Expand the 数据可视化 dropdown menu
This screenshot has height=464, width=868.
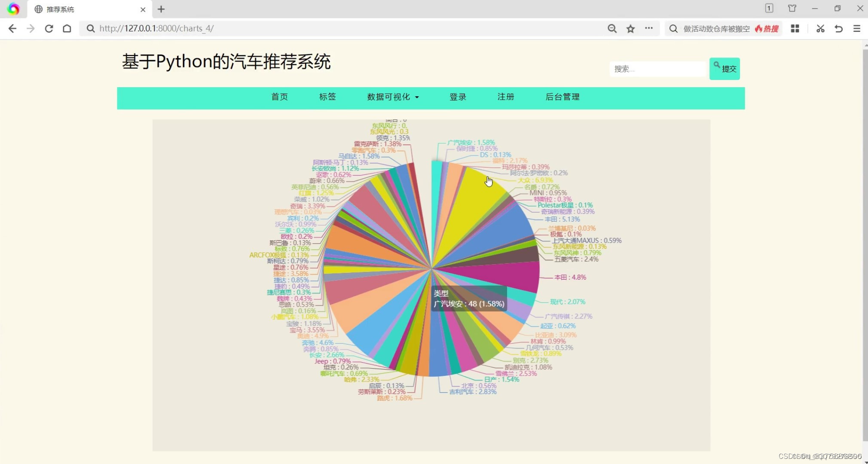[392, 97]
